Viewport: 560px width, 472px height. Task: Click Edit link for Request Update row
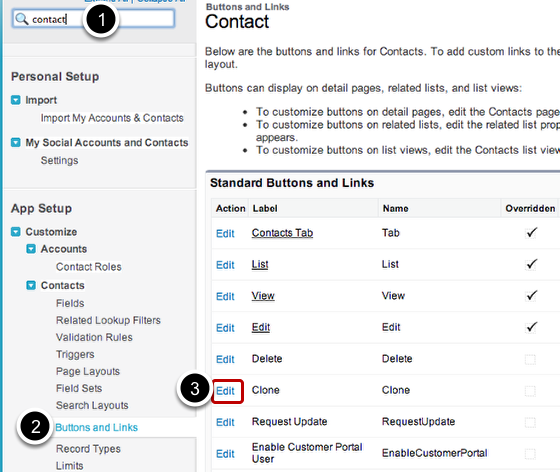point(225,422)
